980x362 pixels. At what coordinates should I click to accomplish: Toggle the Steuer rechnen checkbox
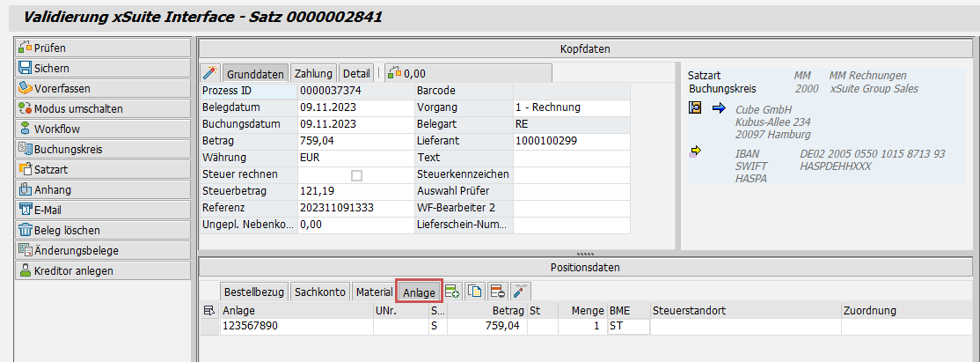[356, 175]
